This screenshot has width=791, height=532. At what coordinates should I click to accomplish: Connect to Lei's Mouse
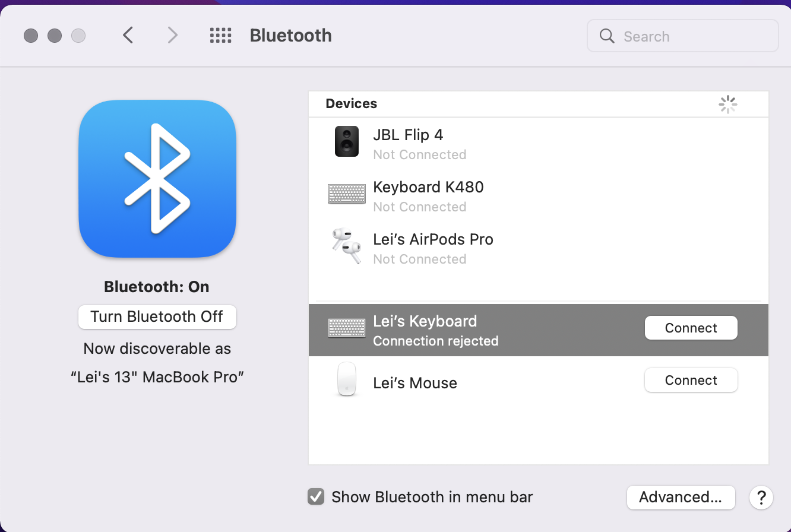691,380
